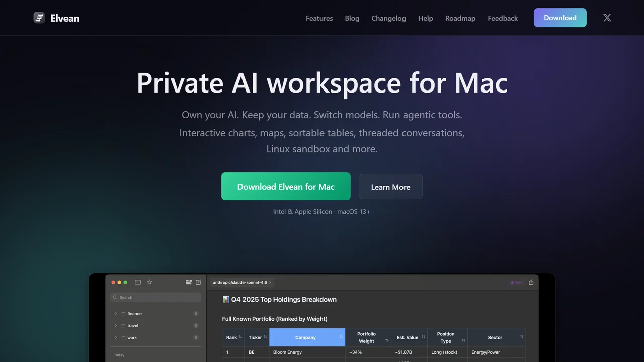Image resolution: width=644 pixels, height=362 pixels.
Task: Open the Feedback nav item
Action: [x=503, y=18]
